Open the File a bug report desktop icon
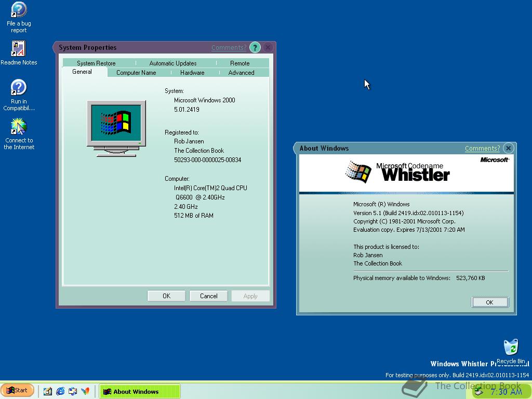532x399 pixels. pos(19,18)
